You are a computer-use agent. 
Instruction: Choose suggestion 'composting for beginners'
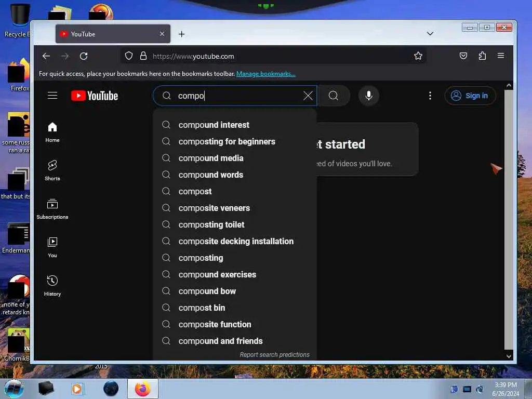click(234, 141)
